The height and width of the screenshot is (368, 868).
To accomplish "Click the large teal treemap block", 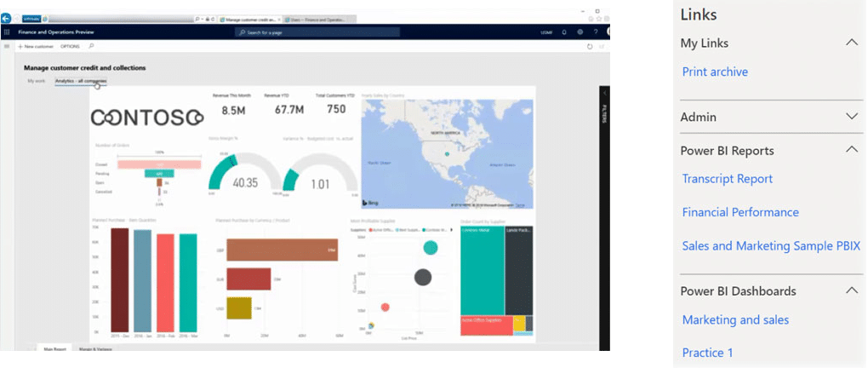I will [x=483, y=270].
